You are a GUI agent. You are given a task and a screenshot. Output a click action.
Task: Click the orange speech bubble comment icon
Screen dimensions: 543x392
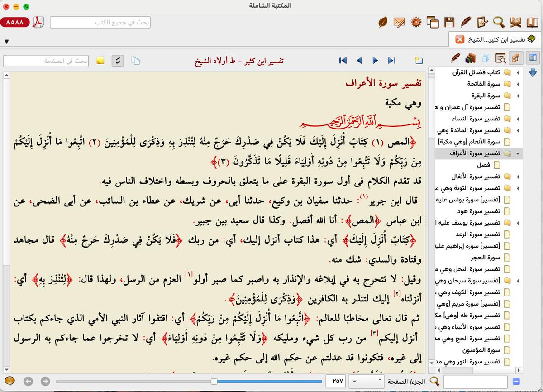point(10,382)
